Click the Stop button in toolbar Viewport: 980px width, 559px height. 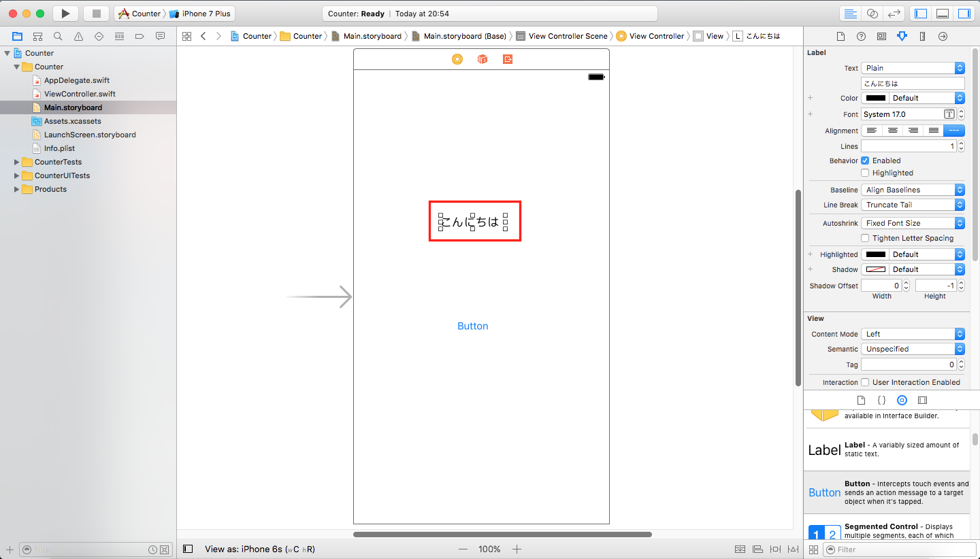coord(96,14)
